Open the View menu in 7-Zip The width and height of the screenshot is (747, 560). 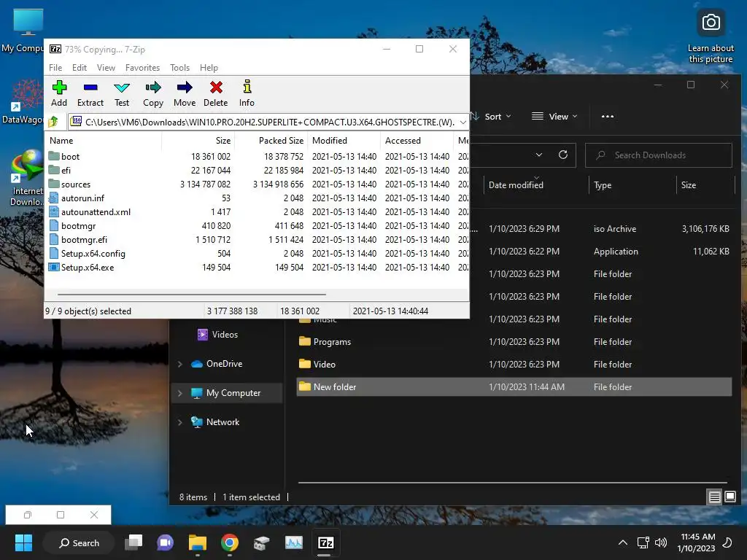click(106, 68)
